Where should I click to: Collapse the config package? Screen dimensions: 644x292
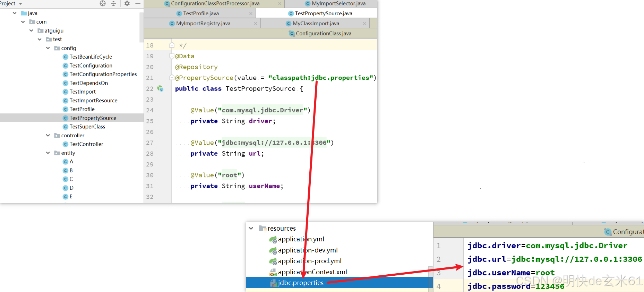[x=48, y=48]
